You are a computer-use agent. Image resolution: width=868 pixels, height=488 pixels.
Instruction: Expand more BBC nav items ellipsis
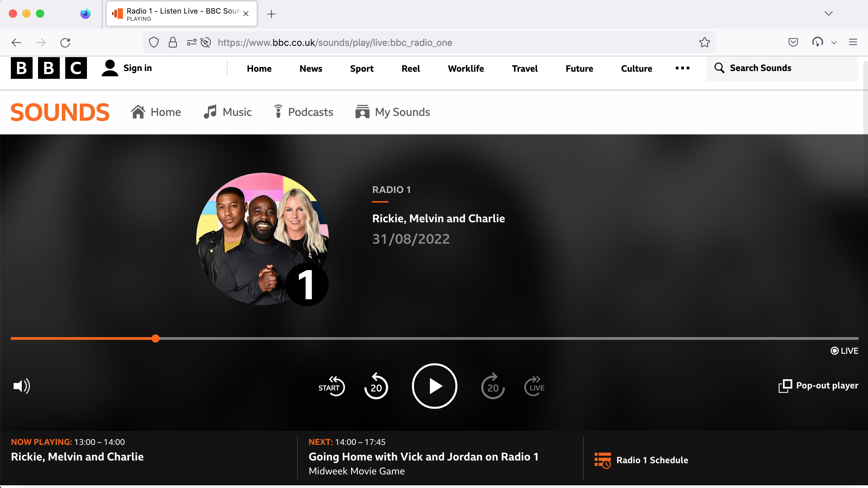(682, 68)
